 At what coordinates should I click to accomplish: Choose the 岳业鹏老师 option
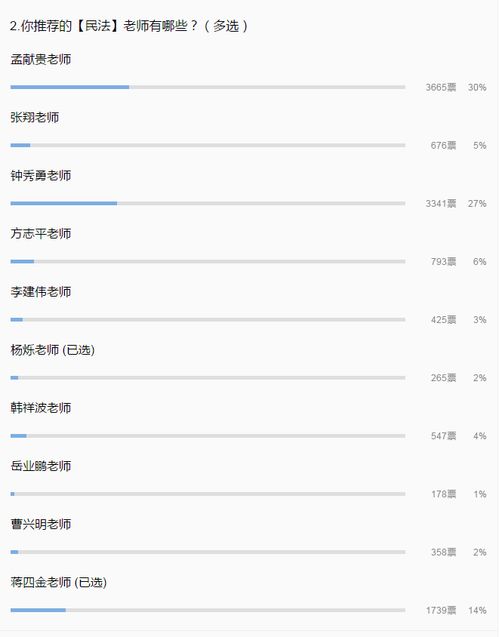[41, 466]
